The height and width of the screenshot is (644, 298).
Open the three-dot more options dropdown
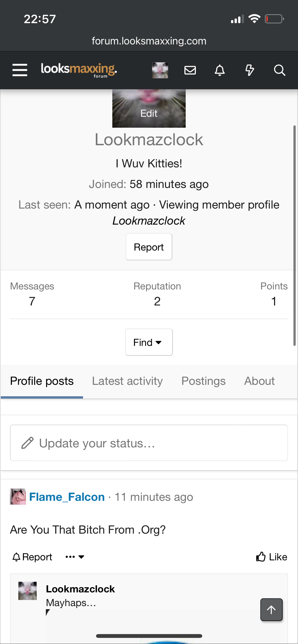click(x=75, y=557)
